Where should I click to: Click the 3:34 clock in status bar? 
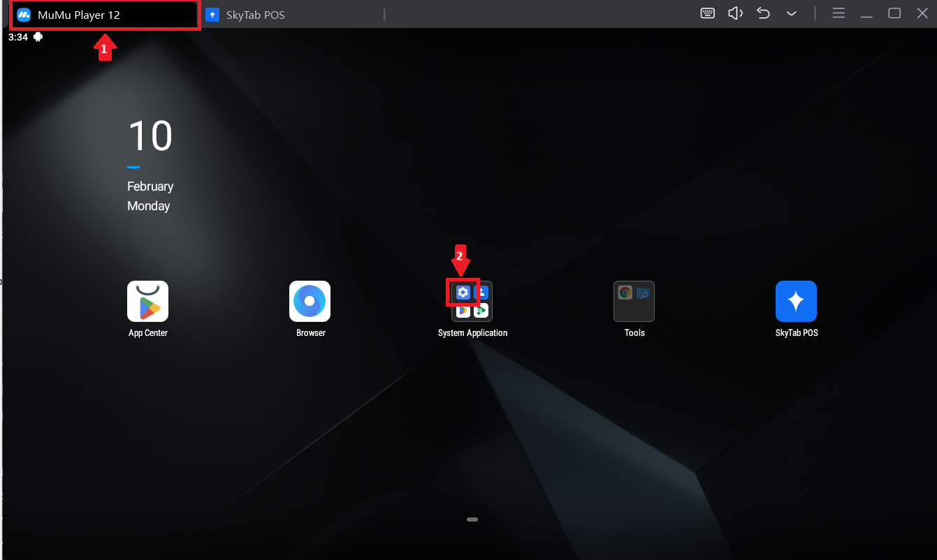pos(18,37)
